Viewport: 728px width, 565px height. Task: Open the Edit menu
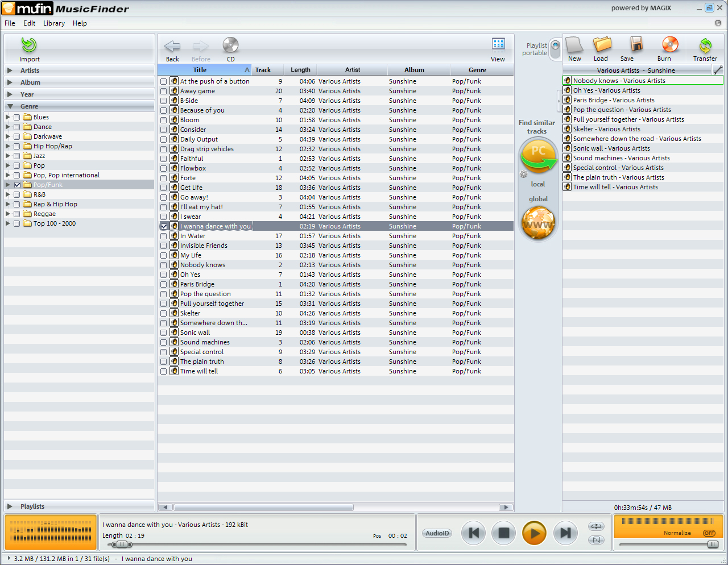pyautogui.click(x=30, y=23)
